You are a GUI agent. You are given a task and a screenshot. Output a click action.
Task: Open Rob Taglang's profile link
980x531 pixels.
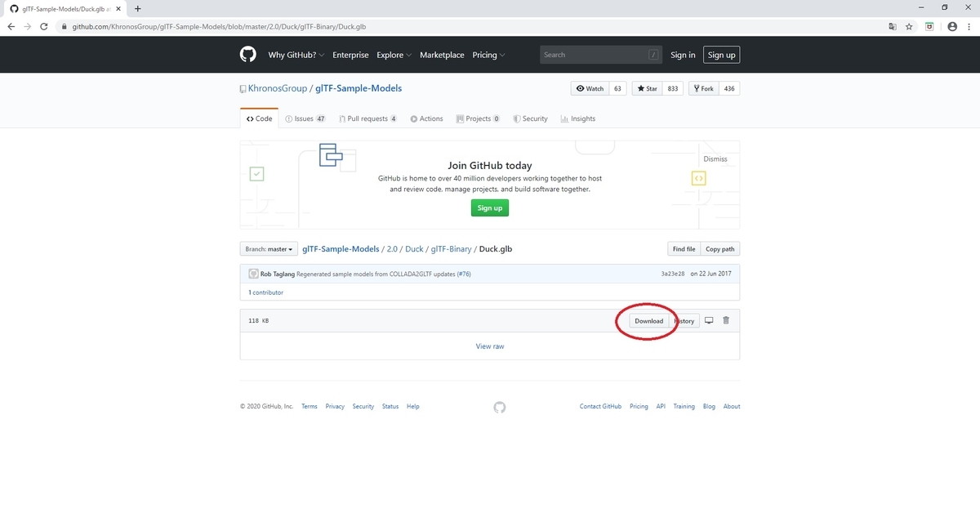click(x=278, y=274)
